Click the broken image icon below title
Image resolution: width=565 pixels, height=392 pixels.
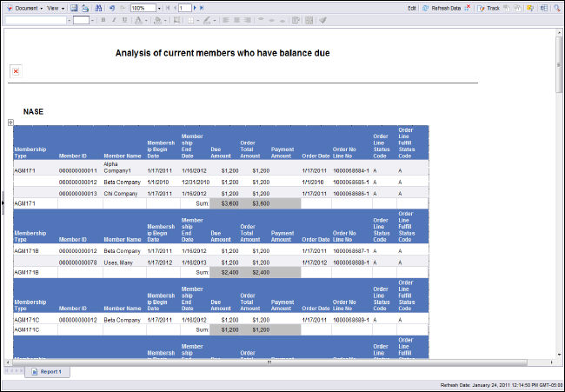click(16, 70)
